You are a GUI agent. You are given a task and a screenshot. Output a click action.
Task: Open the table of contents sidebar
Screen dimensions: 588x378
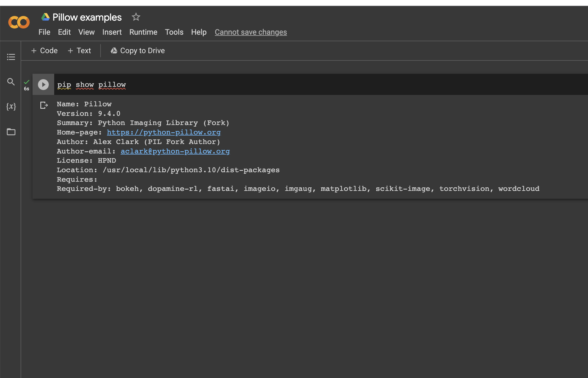[11, 57]
